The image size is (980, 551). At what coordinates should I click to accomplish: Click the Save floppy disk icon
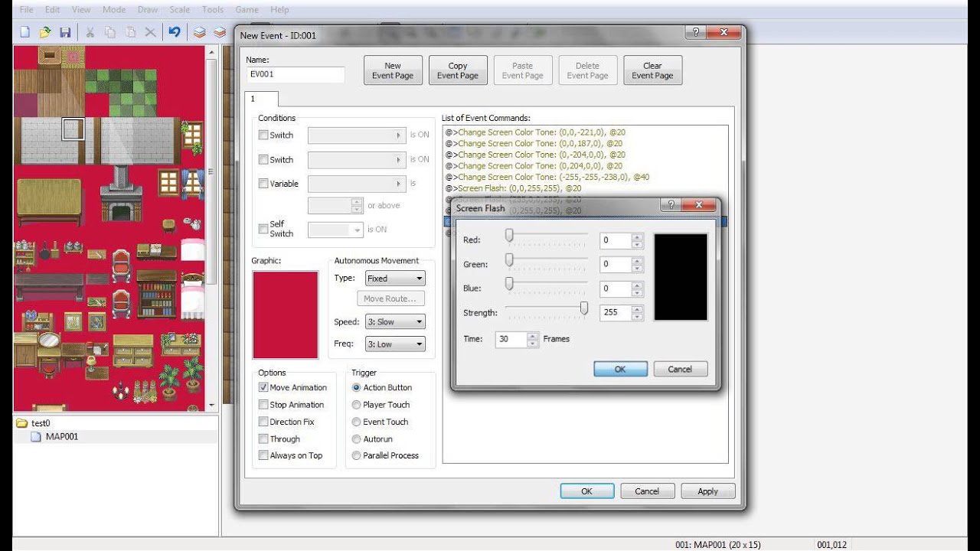click(65, 32)
